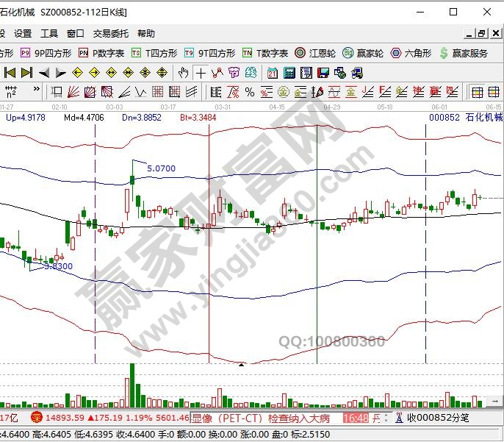Restore the inner chart window
This screenshot has width=504, height=442.
click(481, 33)
